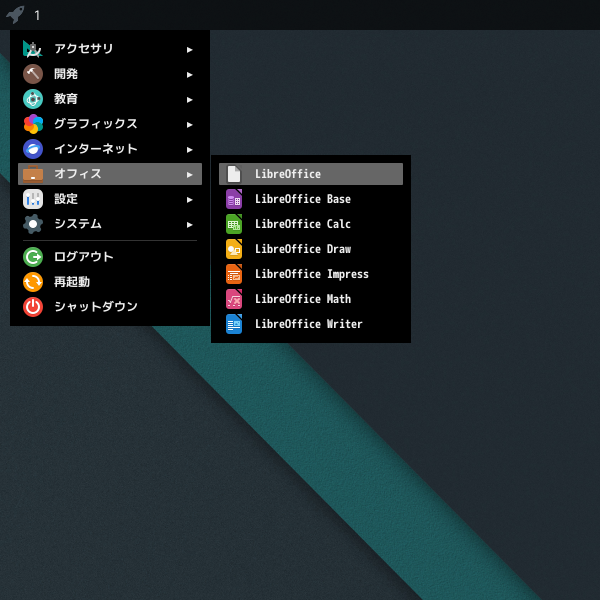Launch LibreOffice Calc from submenu
The image size is (600, 600).
tap(311, 224)
